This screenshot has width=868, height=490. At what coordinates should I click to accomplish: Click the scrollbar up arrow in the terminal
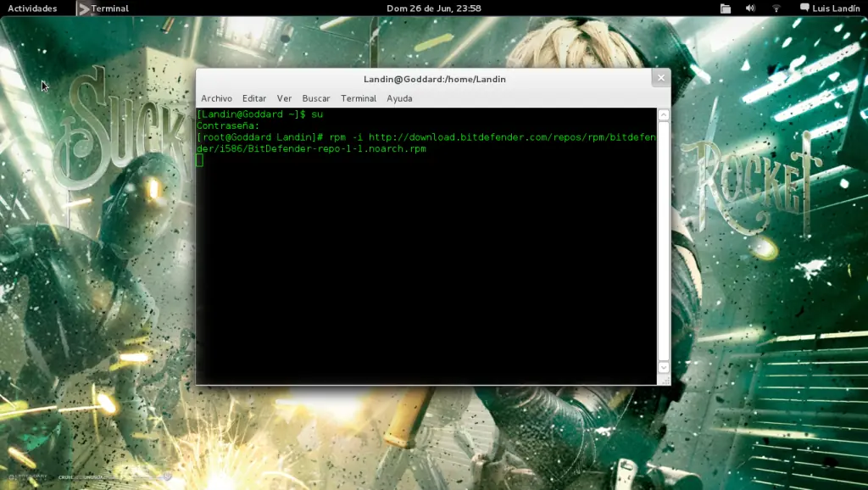pos(663,114)
